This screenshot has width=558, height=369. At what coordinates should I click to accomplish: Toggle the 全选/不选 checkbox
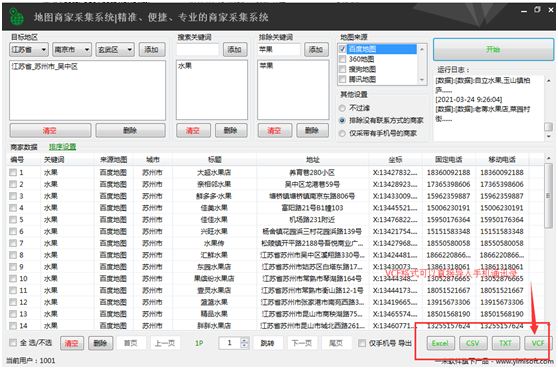point(13,343)
